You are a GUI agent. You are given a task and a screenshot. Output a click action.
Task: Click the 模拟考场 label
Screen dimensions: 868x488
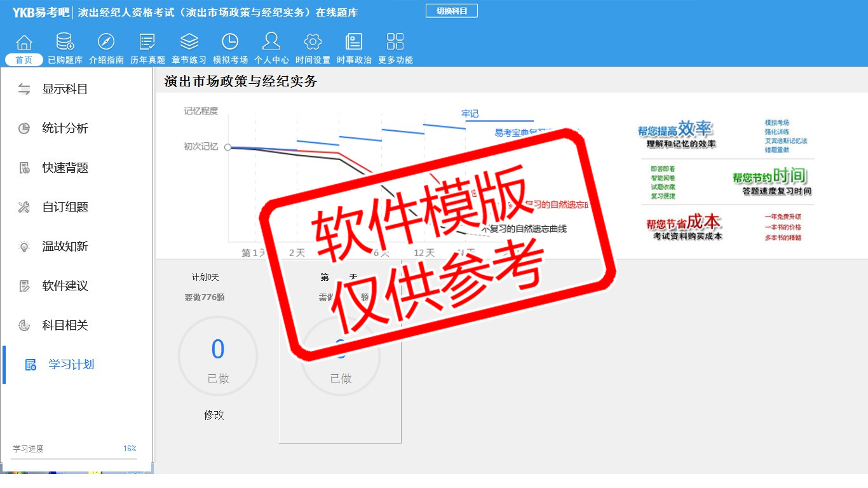[x=230, y=60]
